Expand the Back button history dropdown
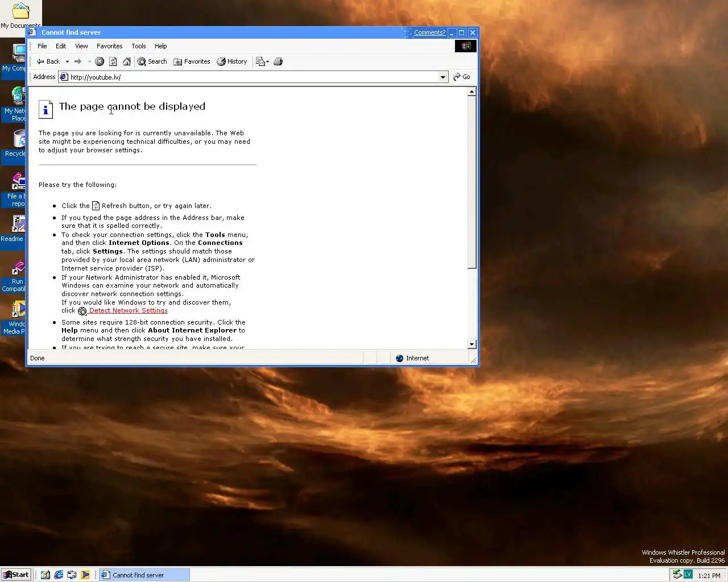728x582 pixels. [67, 61]
